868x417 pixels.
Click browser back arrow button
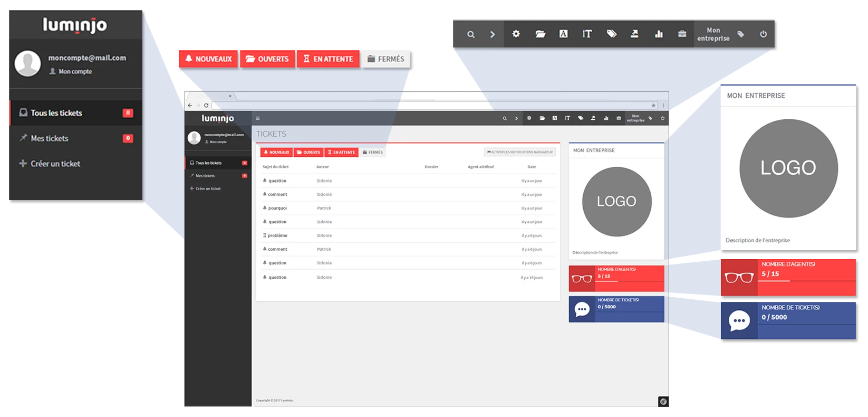(x=190, y=105)
